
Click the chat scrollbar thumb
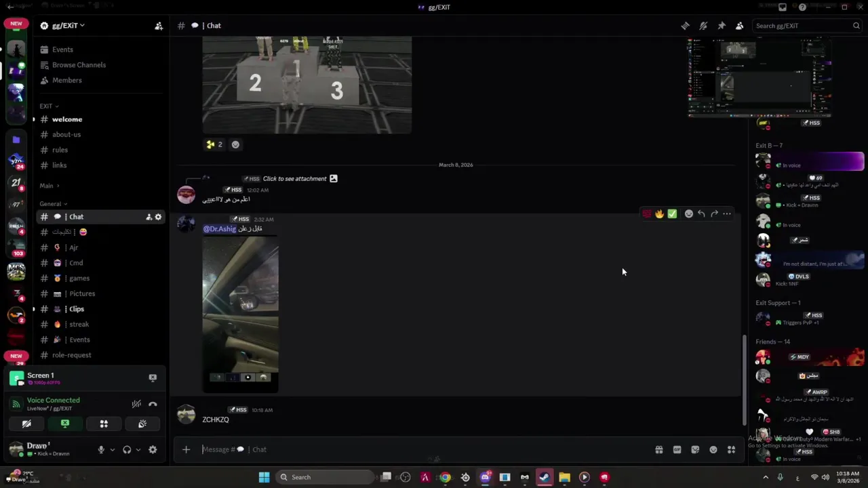click(x=745, y=380)
